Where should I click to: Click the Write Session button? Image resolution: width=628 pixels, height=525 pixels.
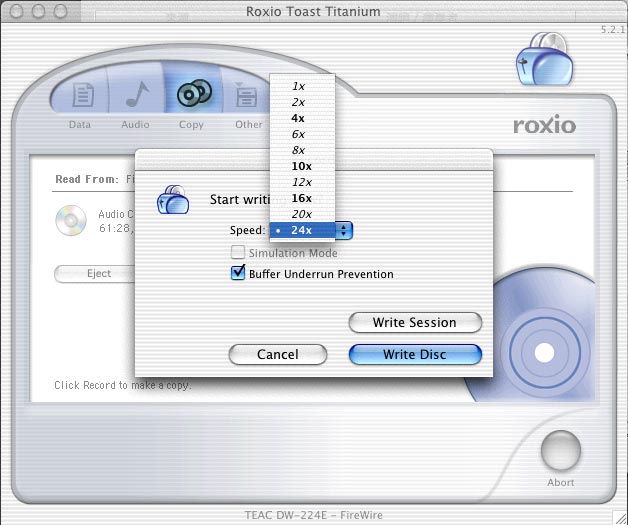(415, 322)
